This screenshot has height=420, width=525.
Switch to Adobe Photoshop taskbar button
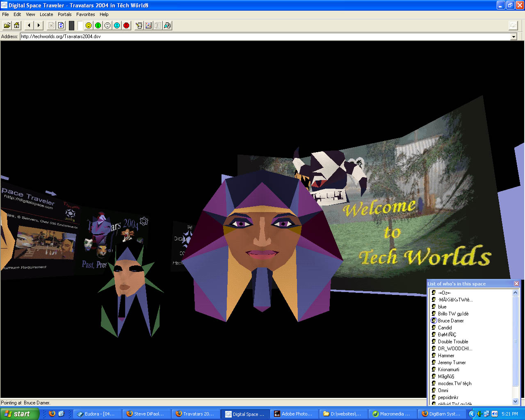[x=294, y=414]
